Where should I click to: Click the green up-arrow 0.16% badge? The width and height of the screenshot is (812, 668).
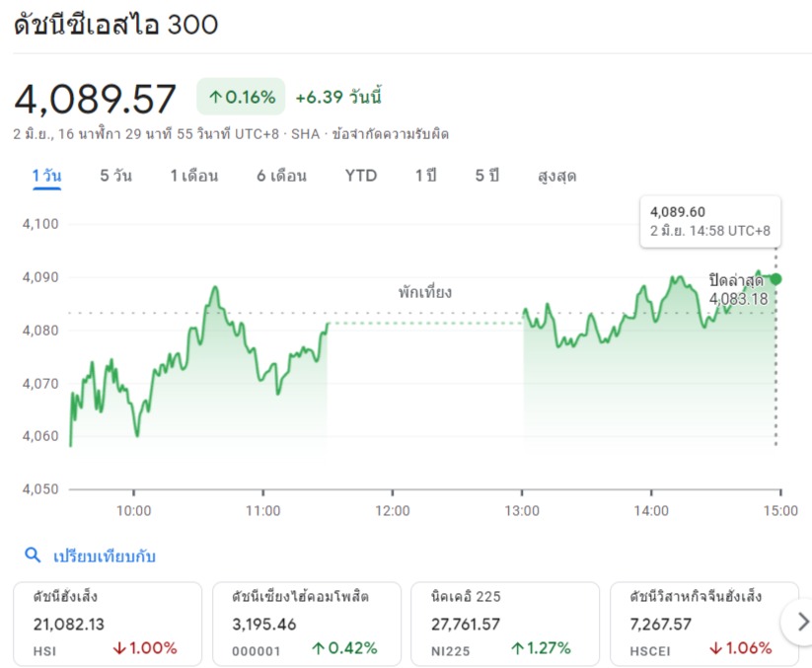point(241,97)
